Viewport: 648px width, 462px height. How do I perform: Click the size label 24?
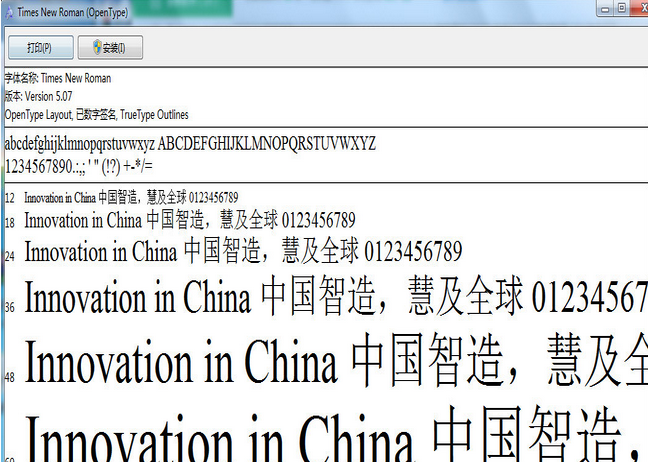tap(10, 256)
